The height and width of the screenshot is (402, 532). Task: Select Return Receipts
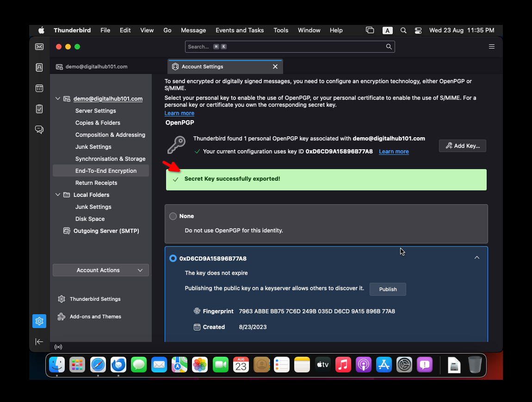pyautogui.click(x=96, y=183)
